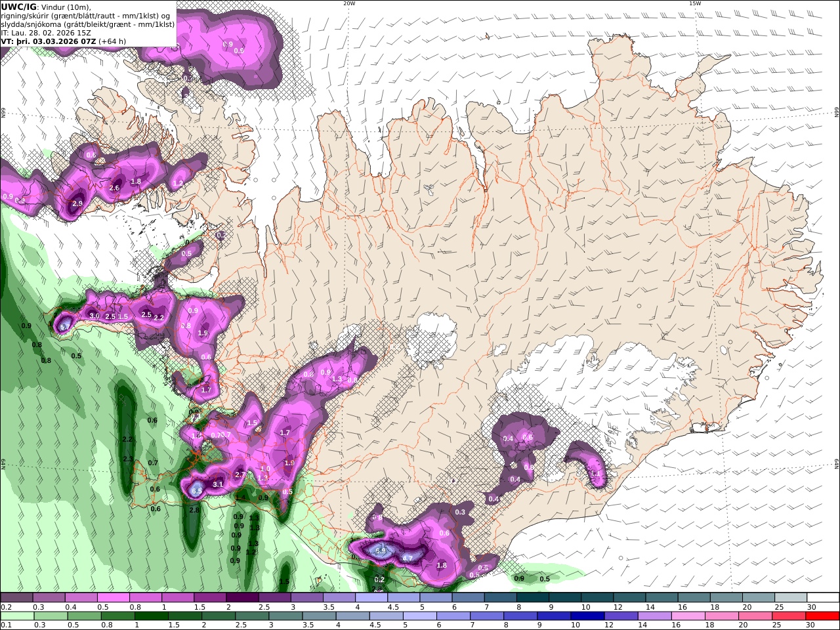
Task: Click the 1.4 rain value on the map
Action: 240,497
